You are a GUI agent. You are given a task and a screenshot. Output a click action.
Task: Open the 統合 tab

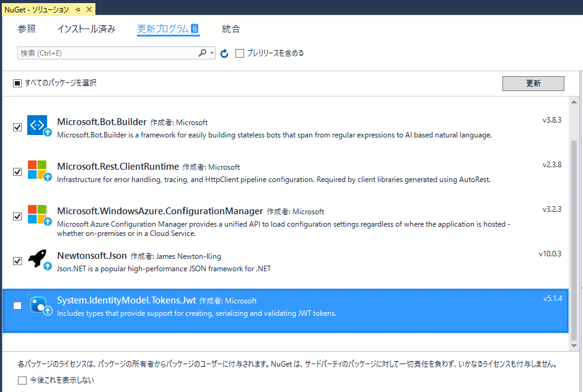coord(231,29)
